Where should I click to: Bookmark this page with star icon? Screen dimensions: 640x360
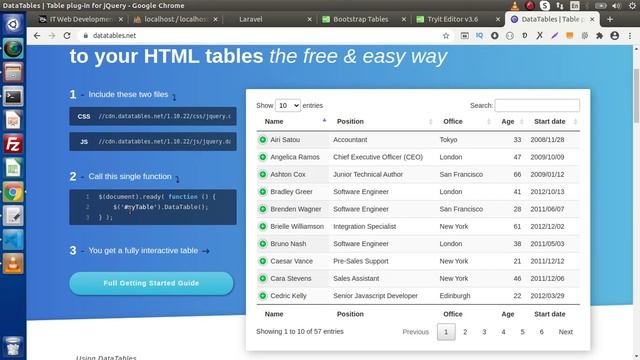(x=446, y=36)
